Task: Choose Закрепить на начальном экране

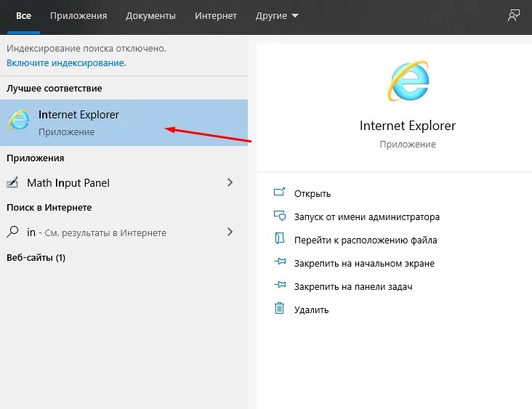Action: click(x=364, y=263)
